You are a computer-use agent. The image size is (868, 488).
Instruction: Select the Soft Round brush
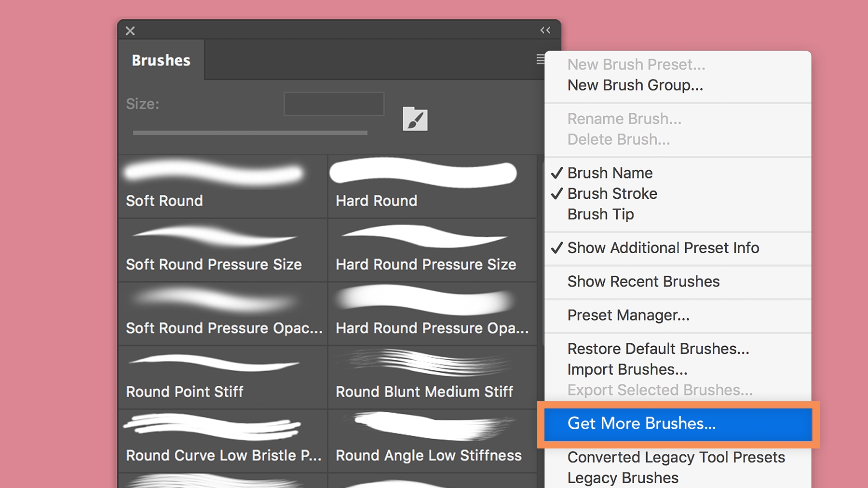coord(223,186)
